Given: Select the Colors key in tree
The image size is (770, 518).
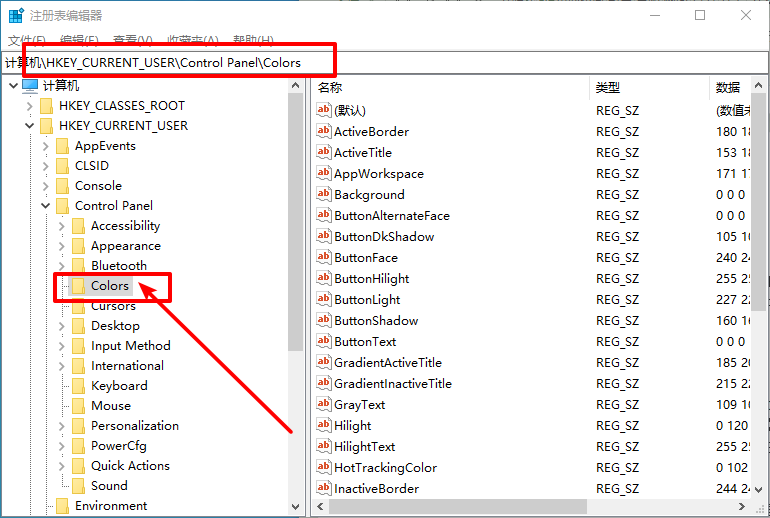Looking at the screenshot, I should pos(110,286).
